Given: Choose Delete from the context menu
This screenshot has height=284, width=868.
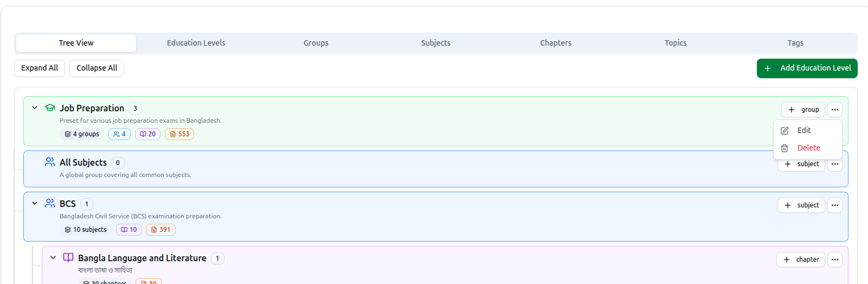Looking at the screenshot, I should (x=808, y=148).
